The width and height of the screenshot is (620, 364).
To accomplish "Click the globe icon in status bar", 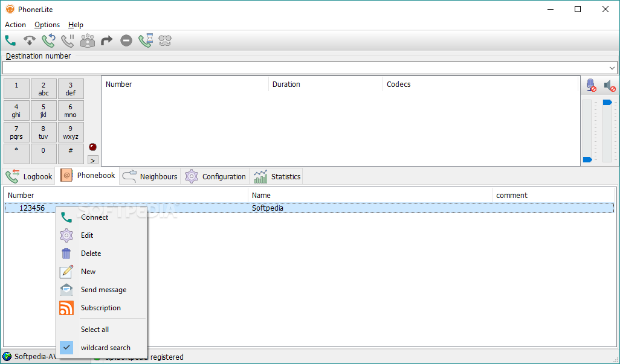I will click(x=7, y=357).
